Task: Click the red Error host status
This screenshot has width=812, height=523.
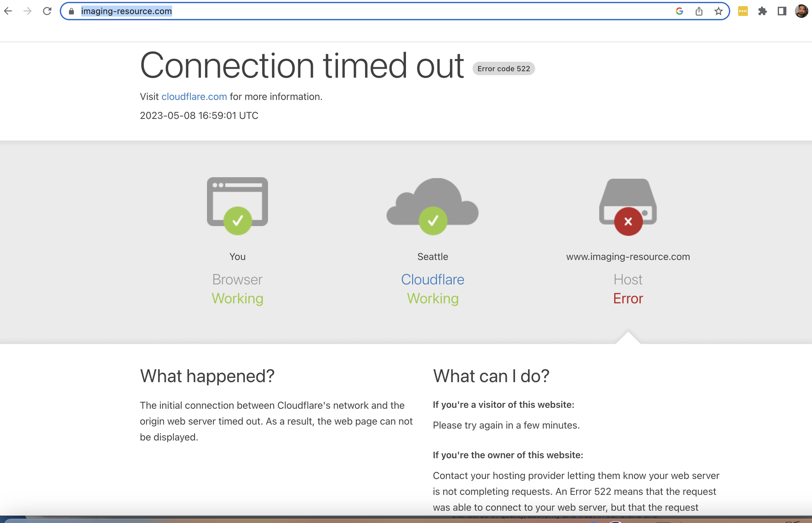Action: (628, 299)
